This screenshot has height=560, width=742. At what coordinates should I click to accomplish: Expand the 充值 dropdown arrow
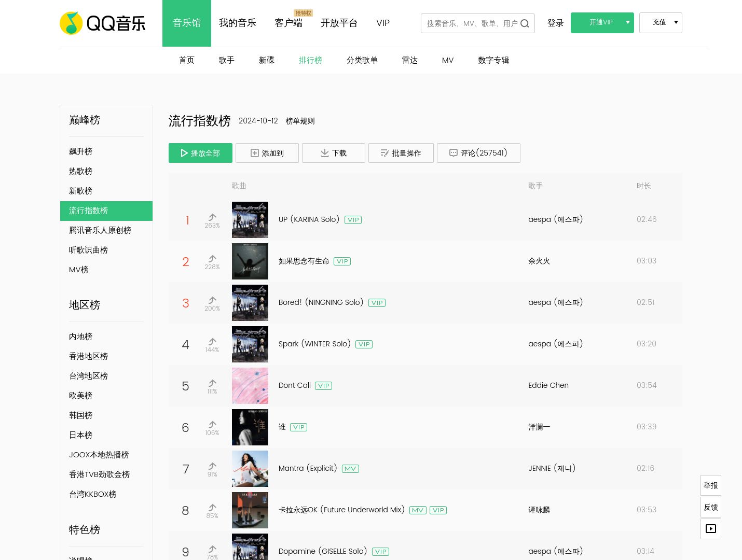click(x=676, y=22)
